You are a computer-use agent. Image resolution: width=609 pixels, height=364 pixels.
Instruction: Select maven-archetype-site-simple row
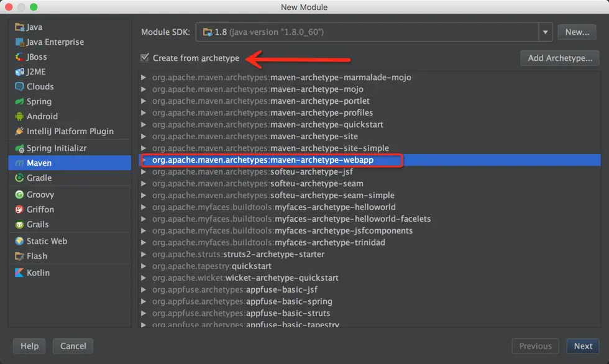(x=370, y=148)
